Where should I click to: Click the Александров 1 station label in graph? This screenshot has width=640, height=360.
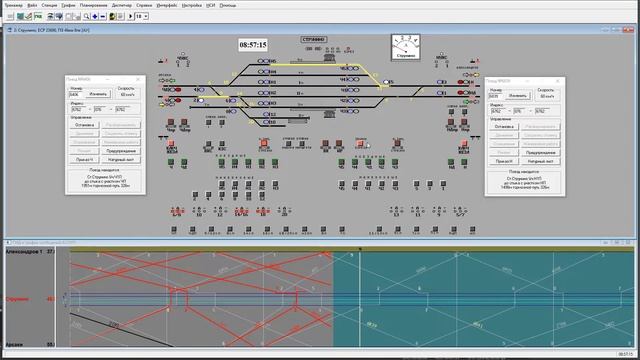point(24,252)
